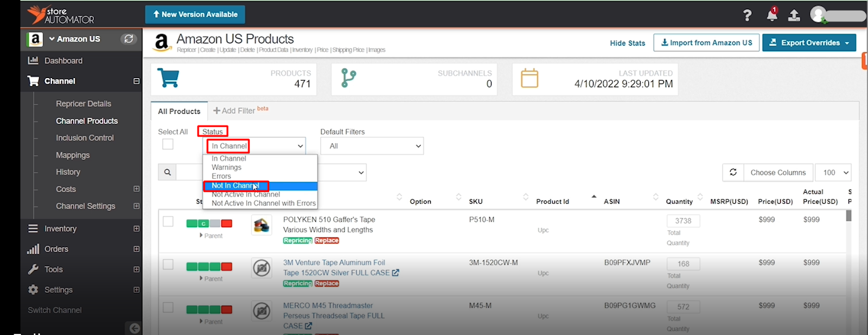868x335 pixels.
Task: Click Add Filter beta tab
Action: [240, 111]
